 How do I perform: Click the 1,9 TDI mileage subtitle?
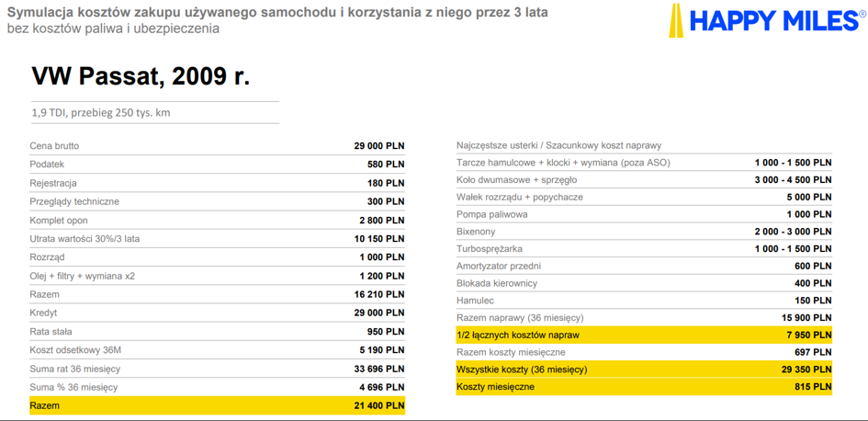click(101, 113)
